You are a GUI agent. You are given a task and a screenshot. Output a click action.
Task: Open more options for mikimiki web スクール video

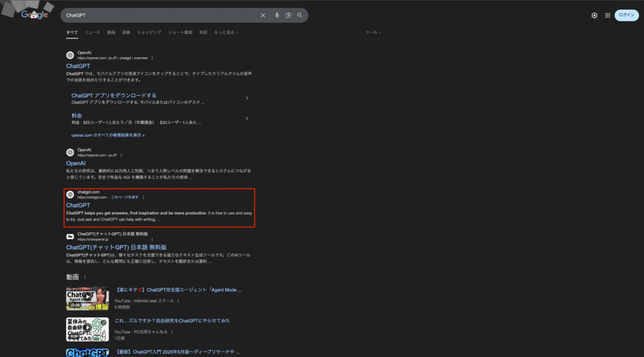(x=178, y=301)
